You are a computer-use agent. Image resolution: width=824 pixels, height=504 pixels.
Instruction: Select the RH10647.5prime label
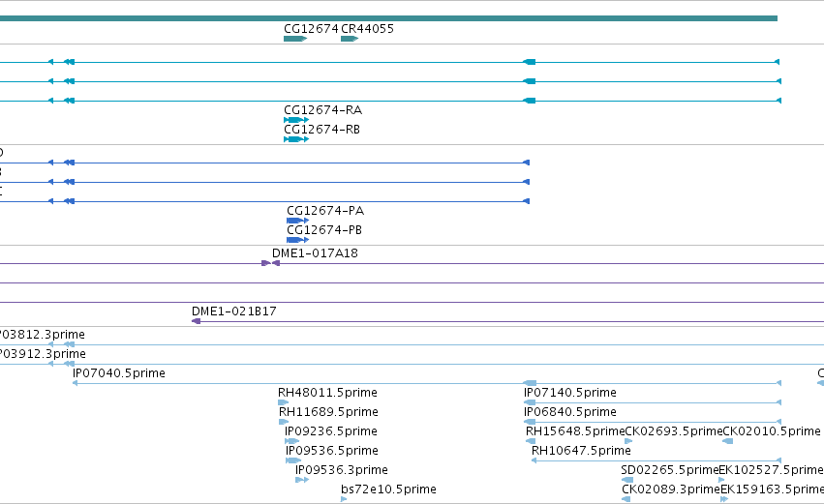point(581,451)
